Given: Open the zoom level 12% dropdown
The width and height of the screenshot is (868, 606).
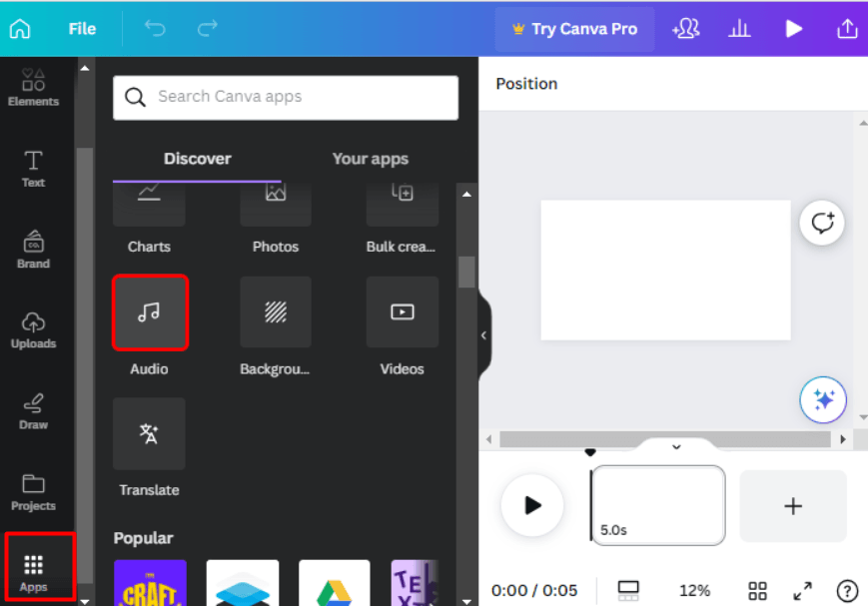Looking at the screenshot, I should tap(694, 590).
